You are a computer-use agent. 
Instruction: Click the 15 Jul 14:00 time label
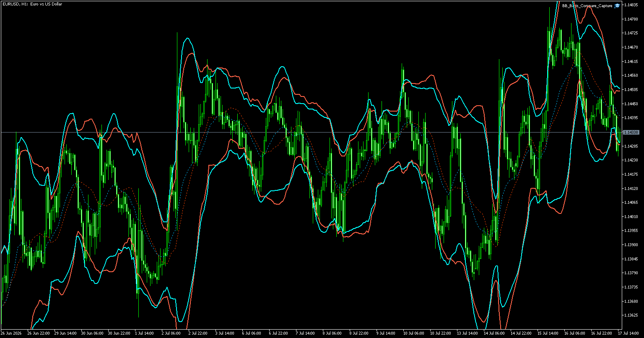click(x=548, y=333)
